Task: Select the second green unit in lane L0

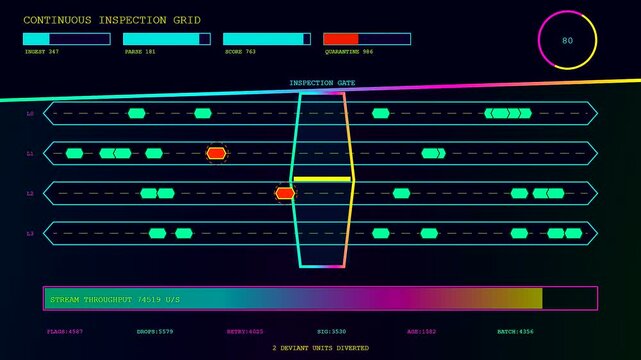Action: [203, 114]
